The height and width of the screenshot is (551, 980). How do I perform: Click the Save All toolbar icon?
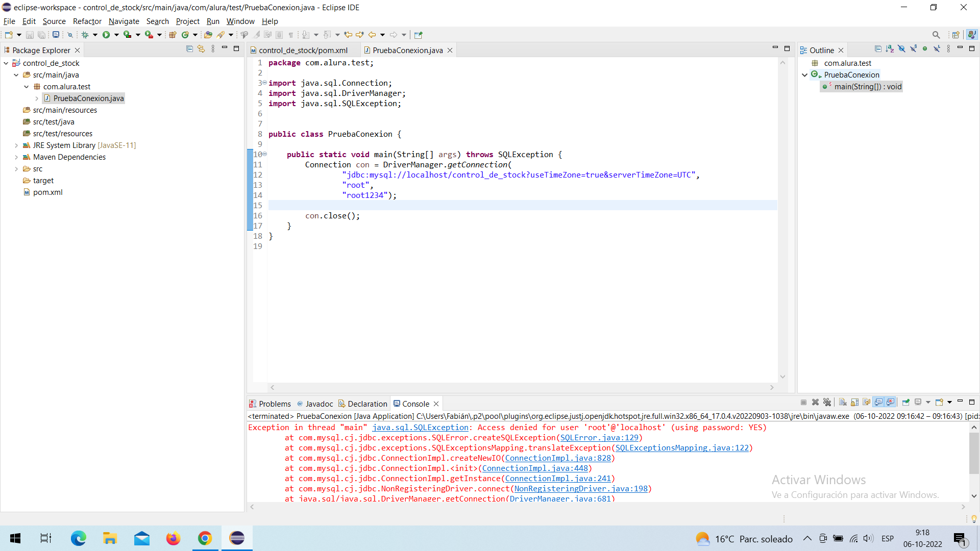(x=41, y=35)
